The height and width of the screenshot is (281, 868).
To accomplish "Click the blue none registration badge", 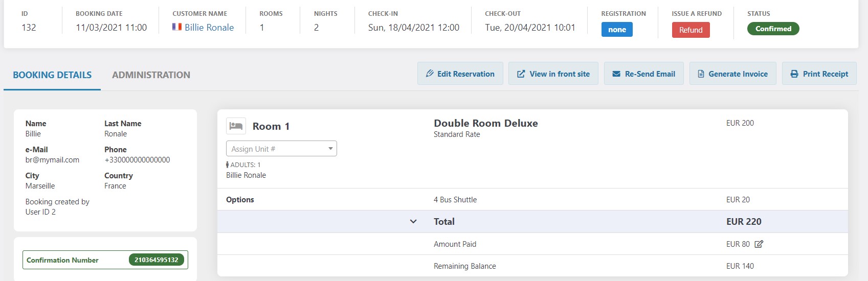I will (617, 30).
